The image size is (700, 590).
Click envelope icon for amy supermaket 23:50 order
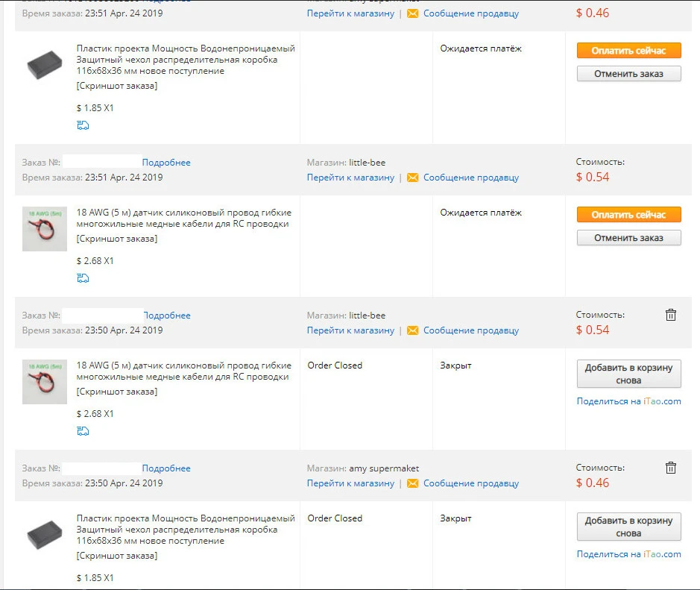tap(412, 483)
